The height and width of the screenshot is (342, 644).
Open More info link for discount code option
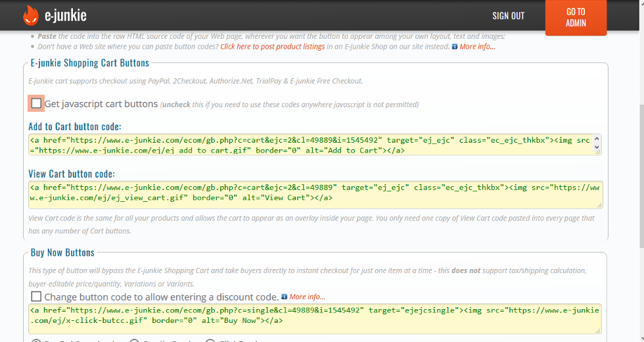coord(307,297)
